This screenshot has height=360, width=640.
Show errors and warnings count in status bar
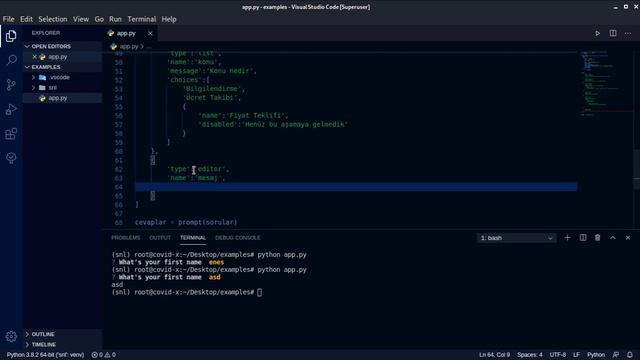104,355
